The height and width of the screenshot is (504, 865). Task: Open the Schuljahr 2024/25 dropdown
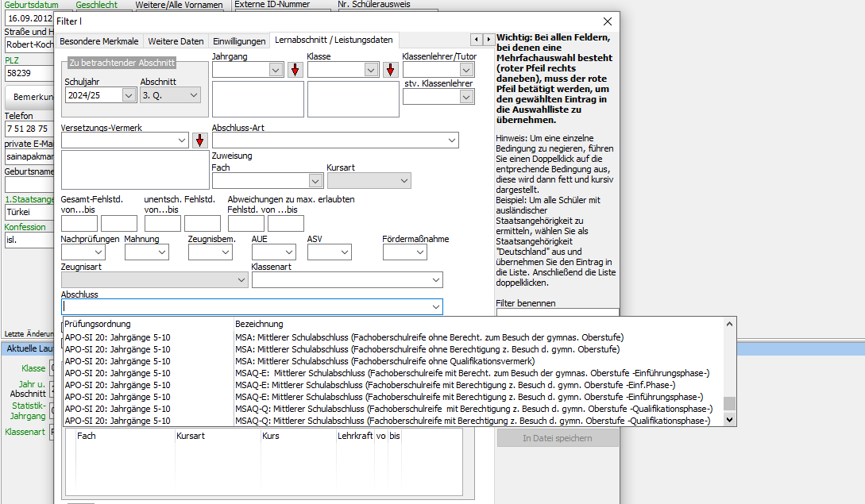click(x=129, y=95)
